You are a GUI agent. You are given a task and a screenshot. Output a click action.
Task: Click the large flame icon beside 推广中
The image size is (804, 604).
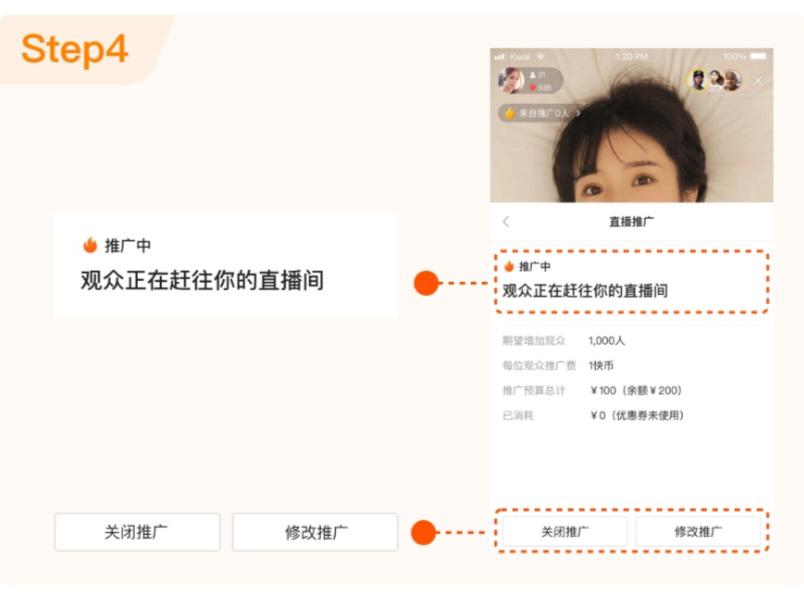90,245
